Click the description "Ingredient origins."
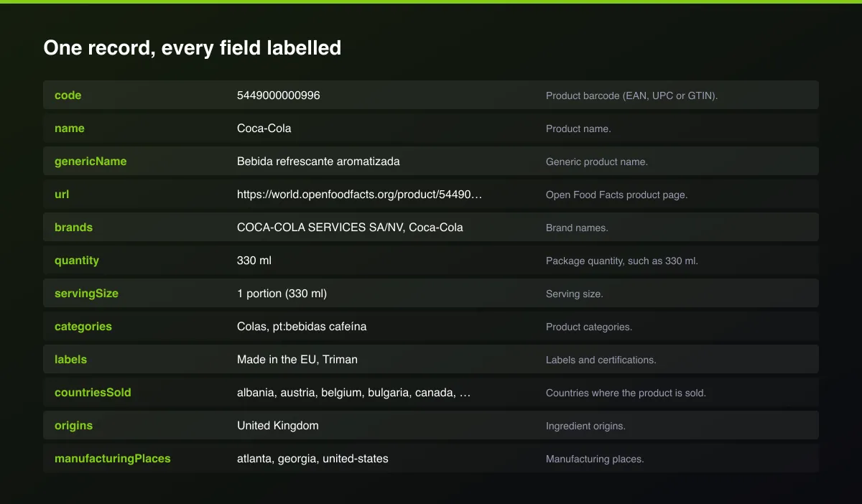 [585, 426]
